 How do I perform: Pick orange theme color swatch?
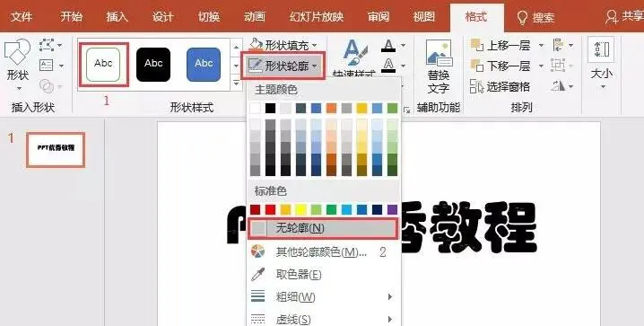tap(331, 108)
